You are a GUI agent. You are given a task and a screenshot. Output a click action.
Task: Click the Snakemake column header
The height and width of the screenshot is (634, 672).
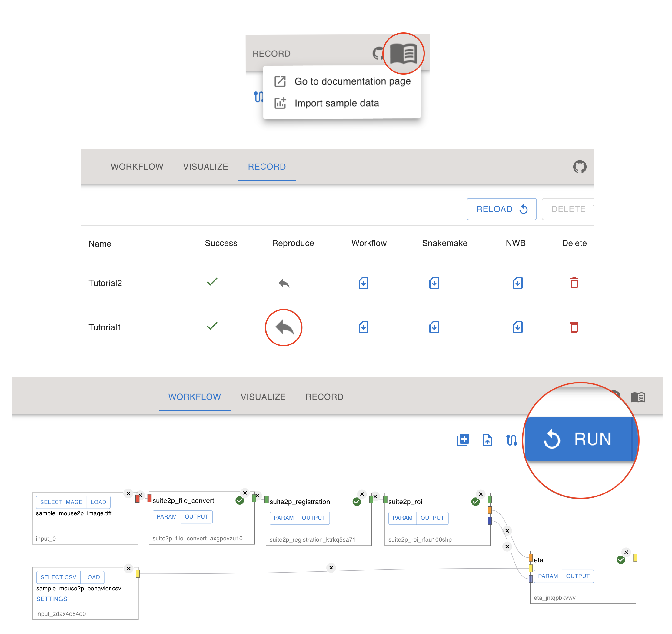444,243
